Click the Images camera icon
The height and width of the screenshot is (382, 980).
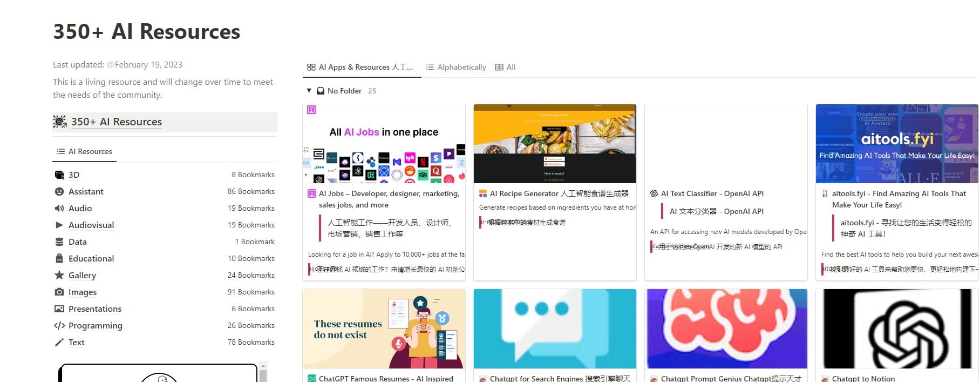[x=59, y=292]
